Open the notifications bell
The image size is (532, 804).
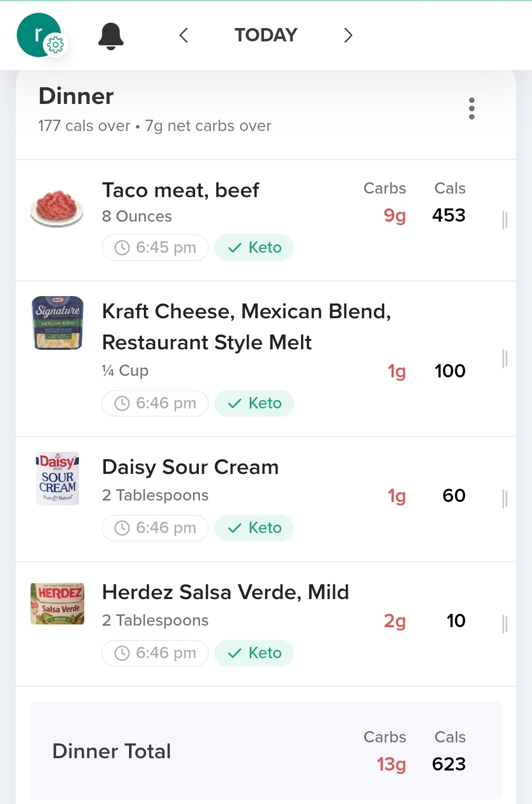point(111,36)
